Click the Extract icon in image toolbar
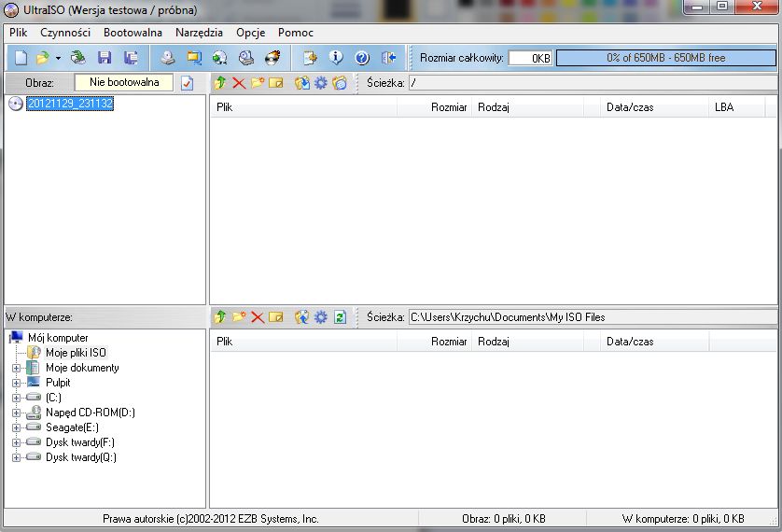The width and height of the screenshot is (782, 532). tap(301, 83)
